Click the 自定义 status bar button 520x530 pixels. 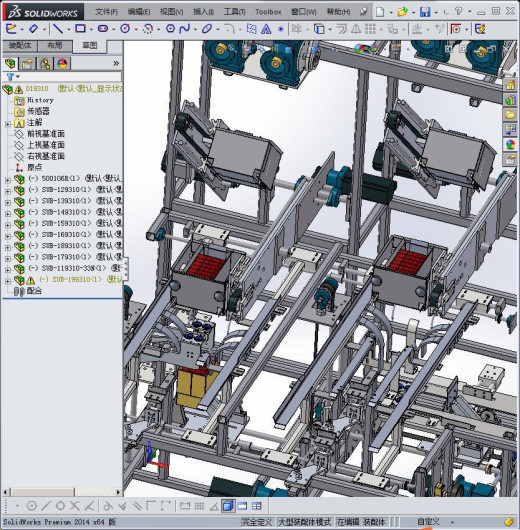[429, 522]
